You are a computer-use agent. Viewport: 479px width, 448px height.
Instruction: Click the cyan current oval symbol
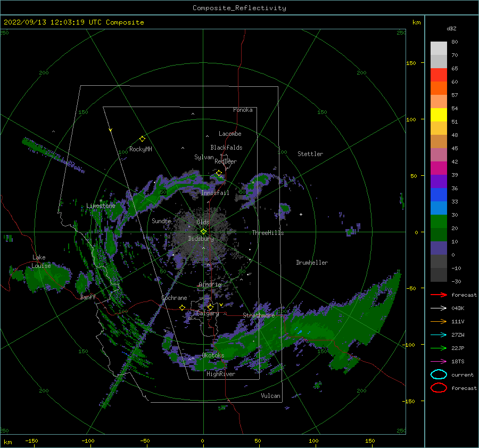(439, 374)
